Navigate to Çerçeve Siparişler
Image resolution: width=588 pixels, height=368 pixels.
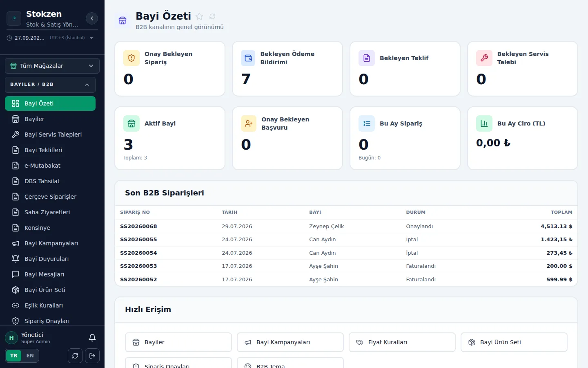pyautogui.click(x=50, y=197)
